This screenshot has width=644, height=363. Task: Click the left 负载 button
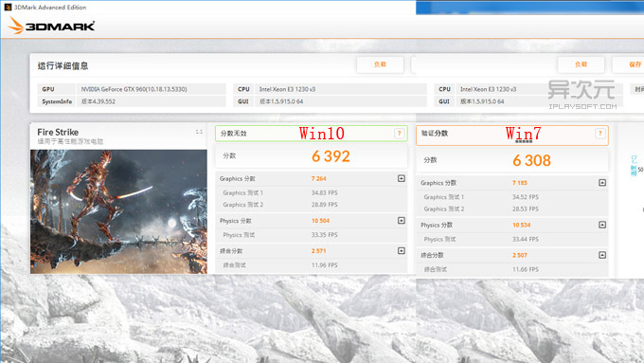tap(380, 64)
